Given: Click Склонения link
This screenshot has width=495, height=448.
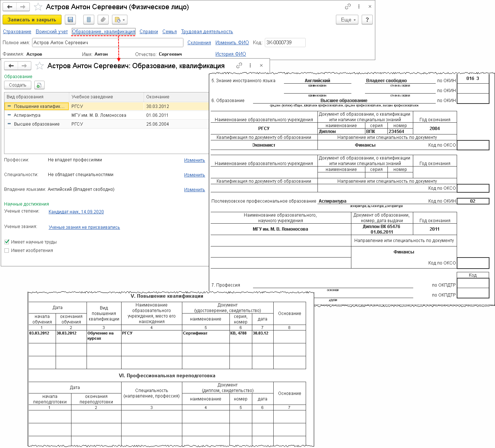Looking at the screenshot, I should pos(199,43).
